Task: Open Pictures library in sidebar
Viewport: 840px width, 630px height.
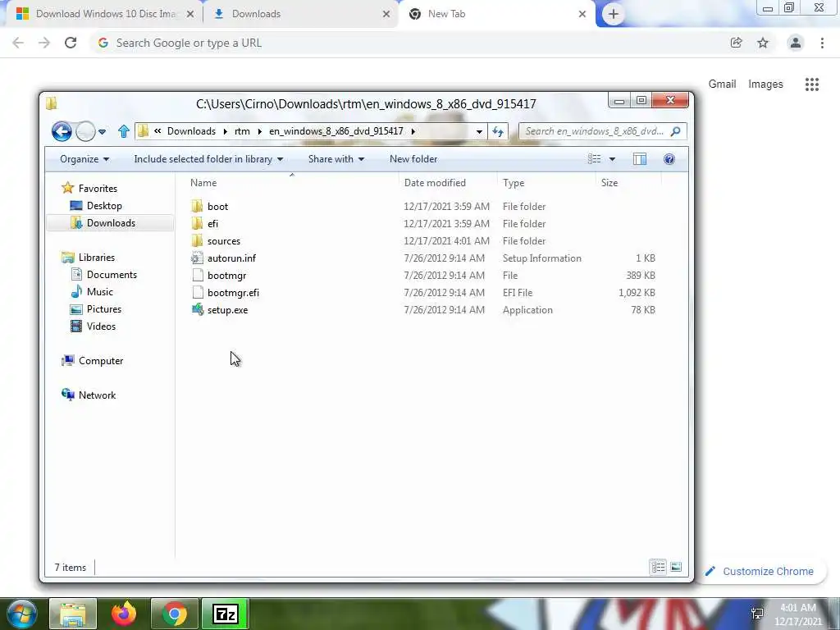Action: 104,309
